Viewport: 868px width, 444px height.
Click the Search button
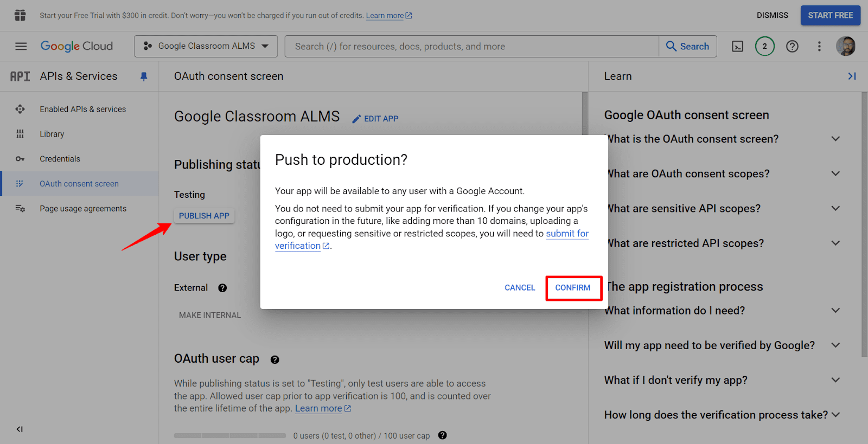(x=687, y=47)
